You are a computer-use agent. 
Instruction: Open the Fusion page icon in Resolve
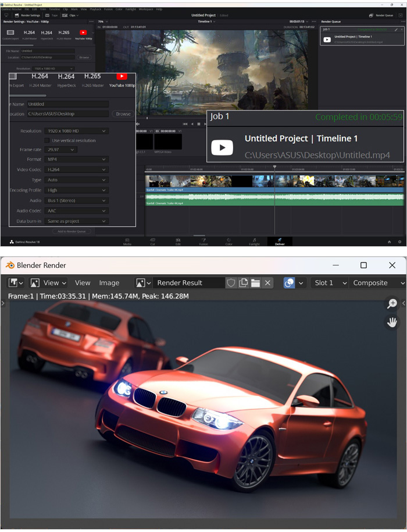click(x=203, y=242)
